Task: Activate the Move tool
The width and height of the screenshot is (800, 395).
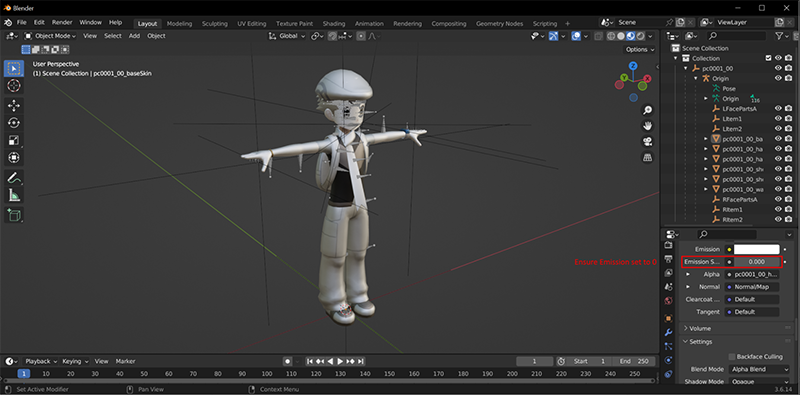Action: 14,106
